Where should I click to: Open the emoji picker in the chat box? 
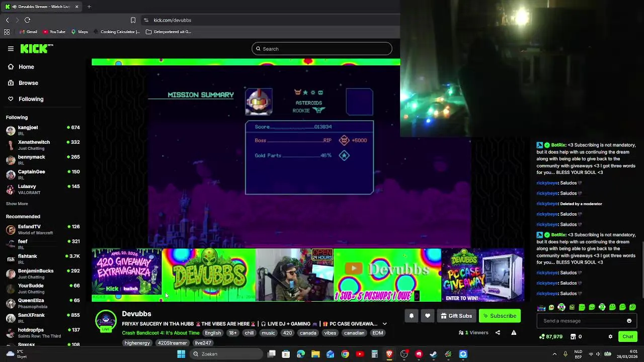point(629,321)
